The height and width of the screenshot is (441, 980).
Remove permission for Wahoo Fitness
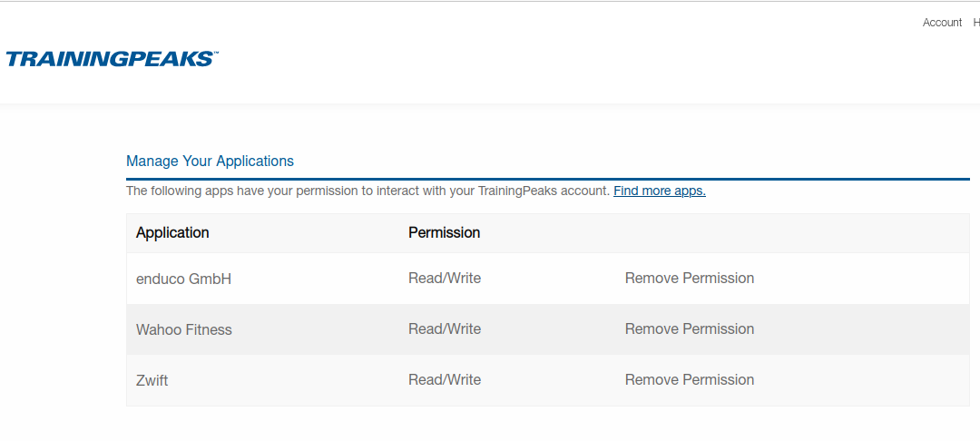tap(689, 329)
